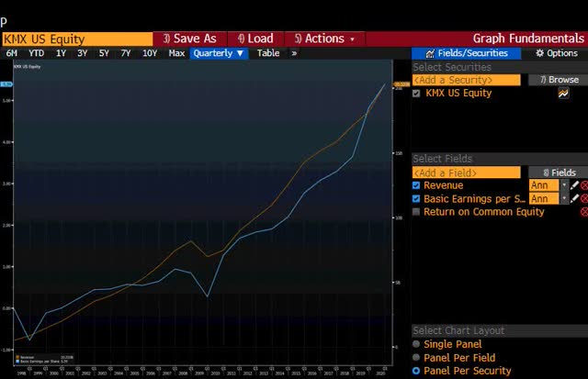Click the Load button
The height and width of the screenshot is (379, 588).
pyautogui.click(x=255, y=39)
